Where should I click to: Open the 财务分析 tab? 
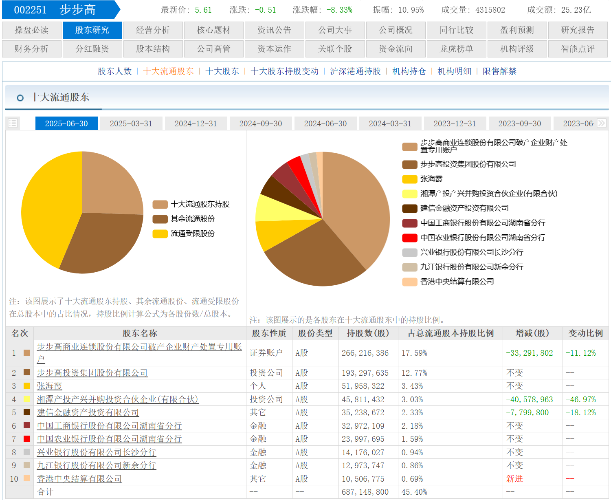[x=32, y=49]
